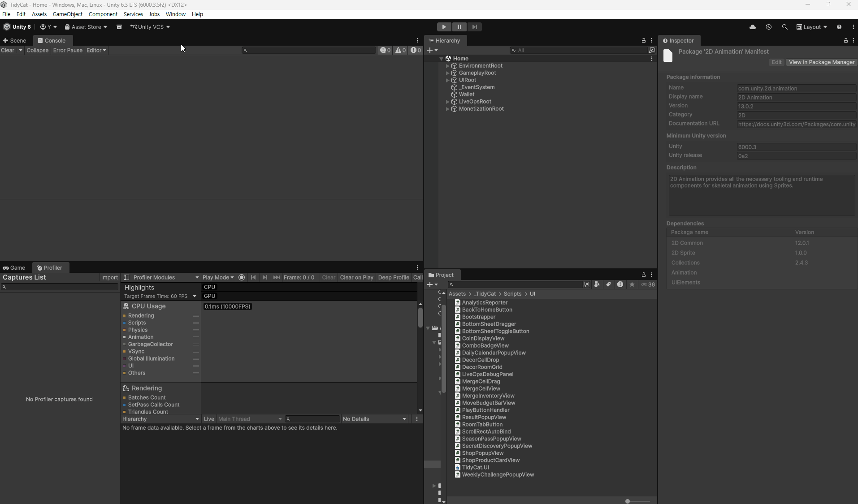
Task: Lock the Inspector panel
Action: click(846, 40)
